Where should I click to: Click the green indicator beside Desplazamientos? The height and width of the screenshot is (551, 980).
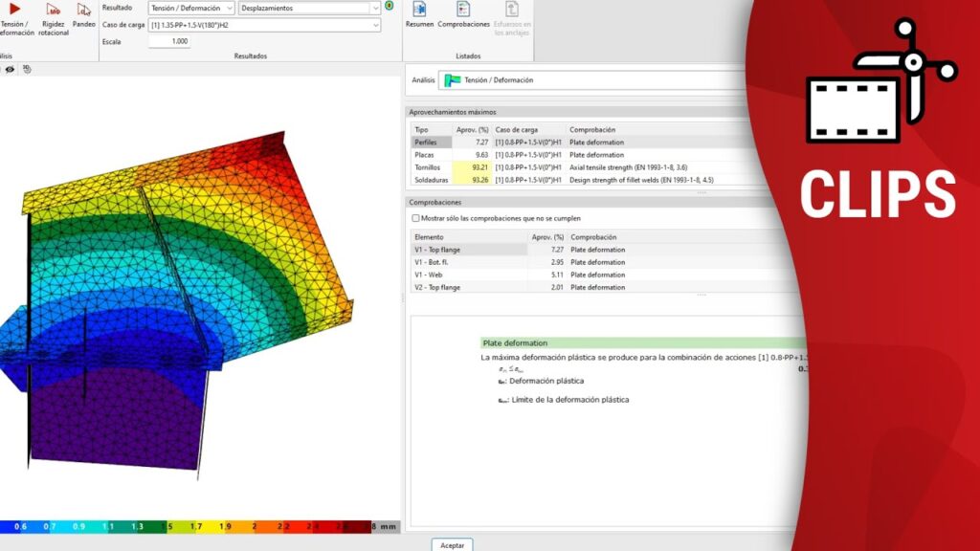pos(389,6)
